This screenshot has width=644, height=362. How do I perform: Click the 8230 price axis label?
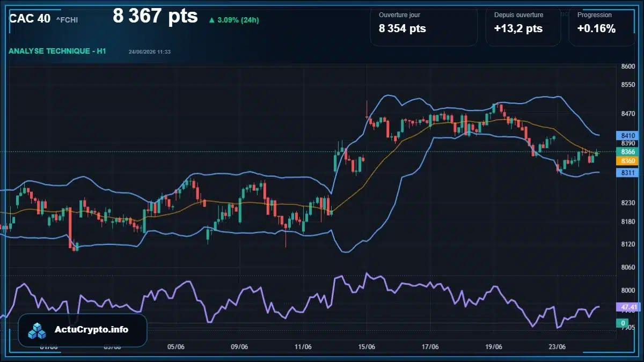pos(627,203)
